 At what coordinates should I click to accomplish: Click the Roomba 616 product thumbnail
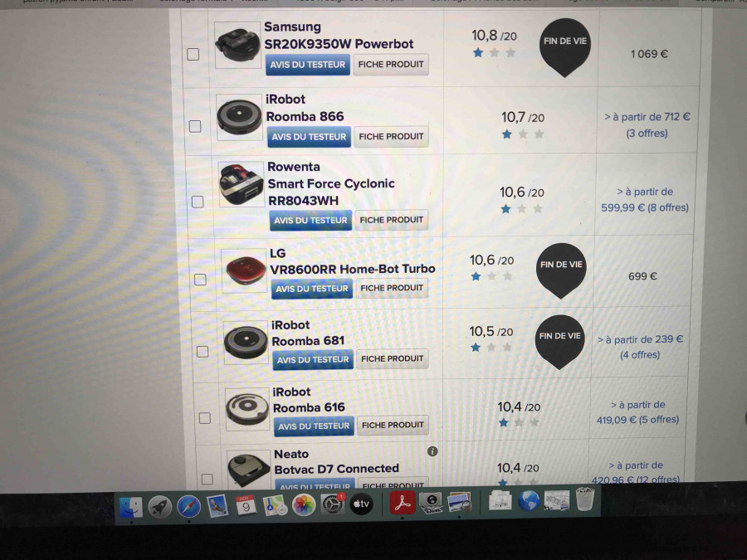point(247,407)
